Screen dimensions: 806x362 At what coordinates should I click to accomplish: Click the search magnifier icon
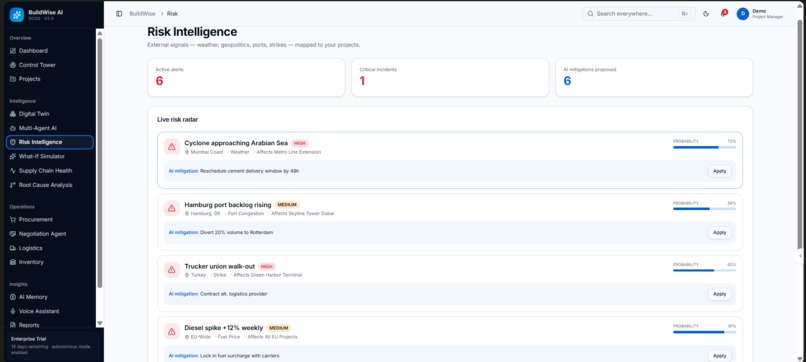(590, 14)
